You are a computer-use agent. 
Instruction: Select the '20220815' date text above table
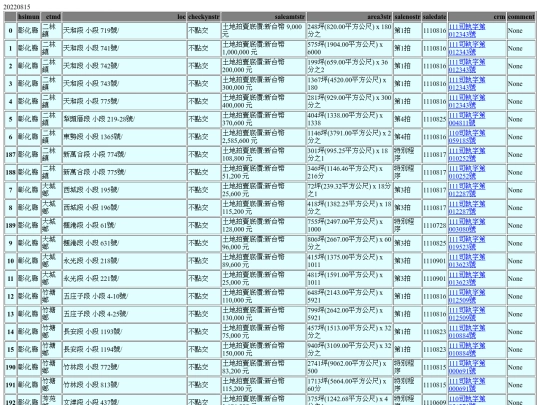pyautogui.click(x=17, y=7)
